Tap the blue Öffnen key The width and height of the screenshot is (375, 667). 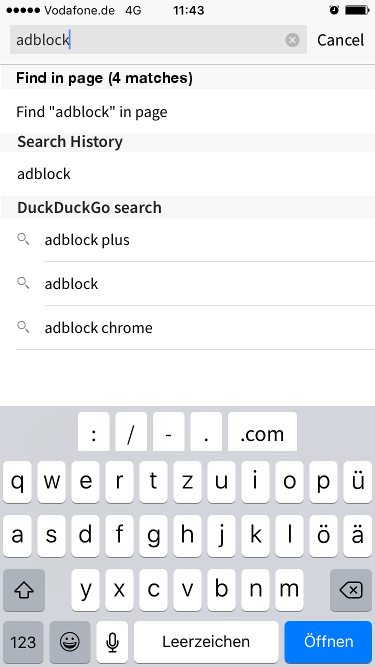[x=328, y=642]
